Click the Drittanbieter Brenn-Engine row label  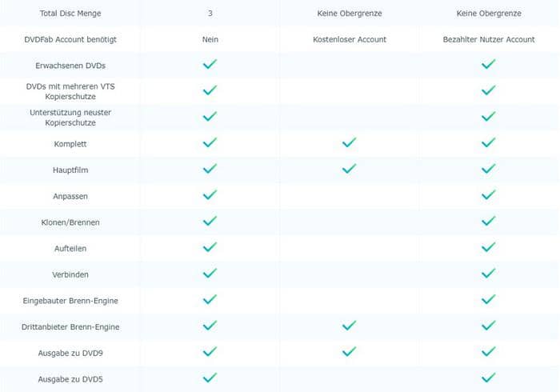tap(70, 326)
